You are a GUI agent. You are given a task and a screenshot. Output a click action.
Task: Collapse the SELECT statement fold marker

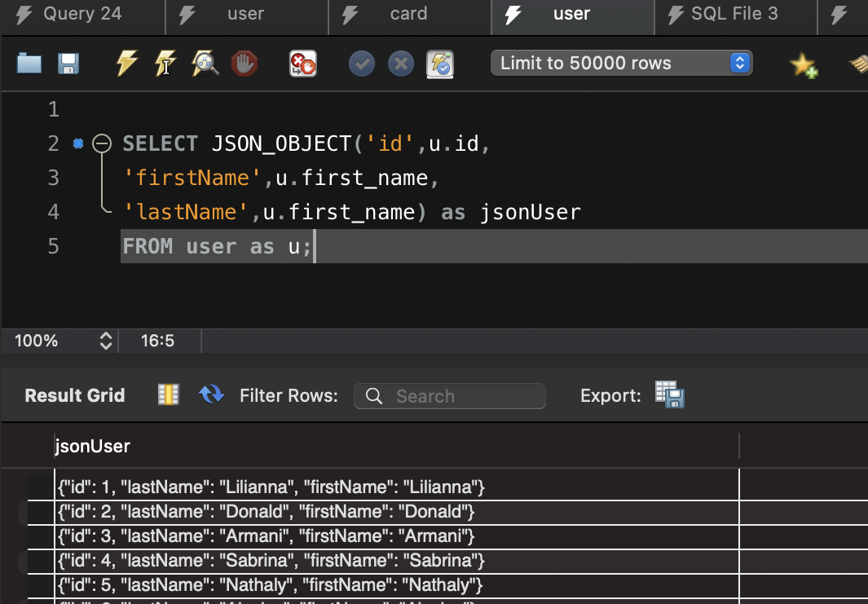[102, 143]
